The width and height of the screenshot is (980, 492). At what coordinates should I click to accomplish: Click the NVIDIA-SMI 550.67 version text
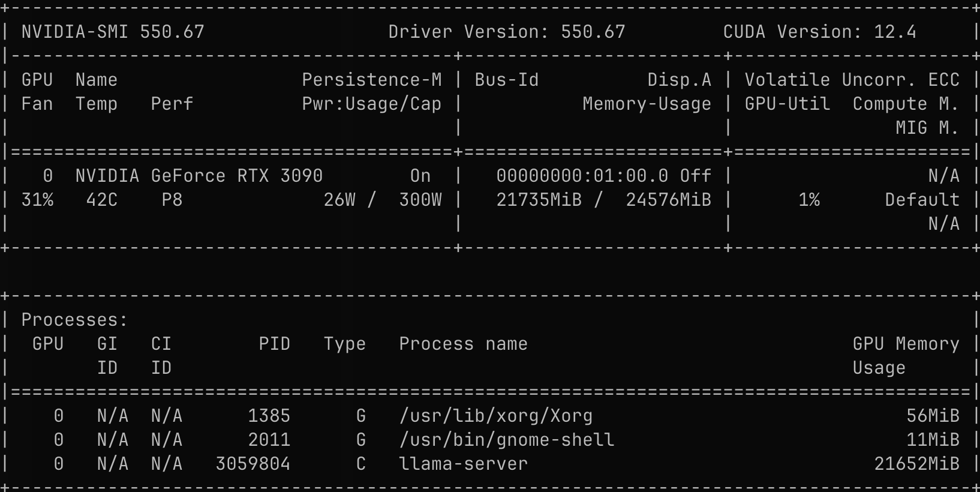tap(113, 32)
